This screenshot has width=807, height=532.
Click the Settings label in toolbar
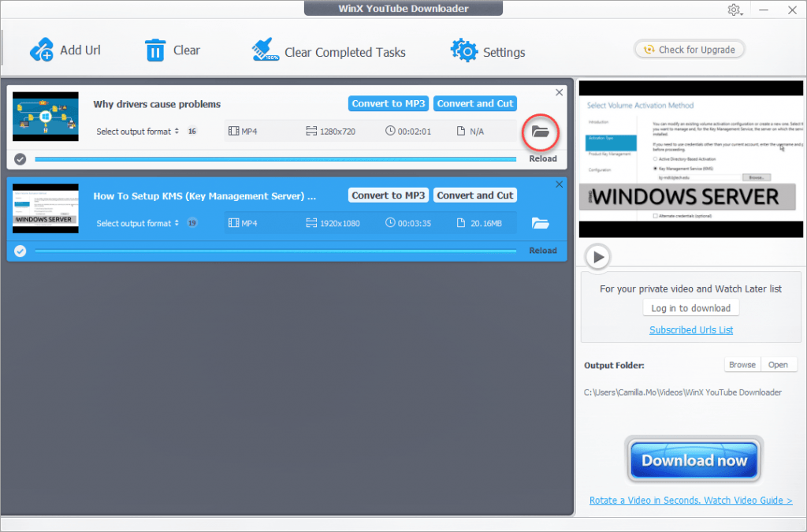click(x=504, y=53)
